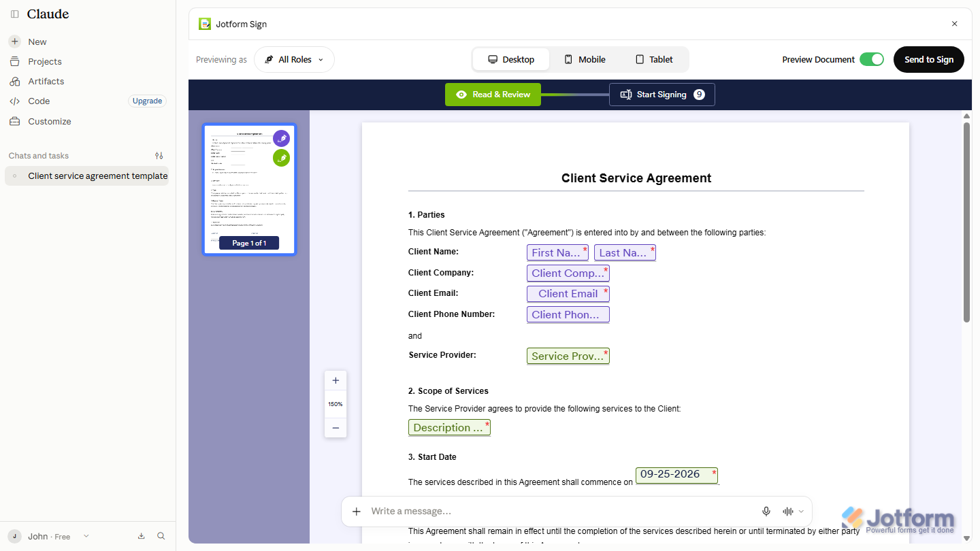Click the Client Service Agreement heading
This screenshot has height=551, width=980.
636,178
